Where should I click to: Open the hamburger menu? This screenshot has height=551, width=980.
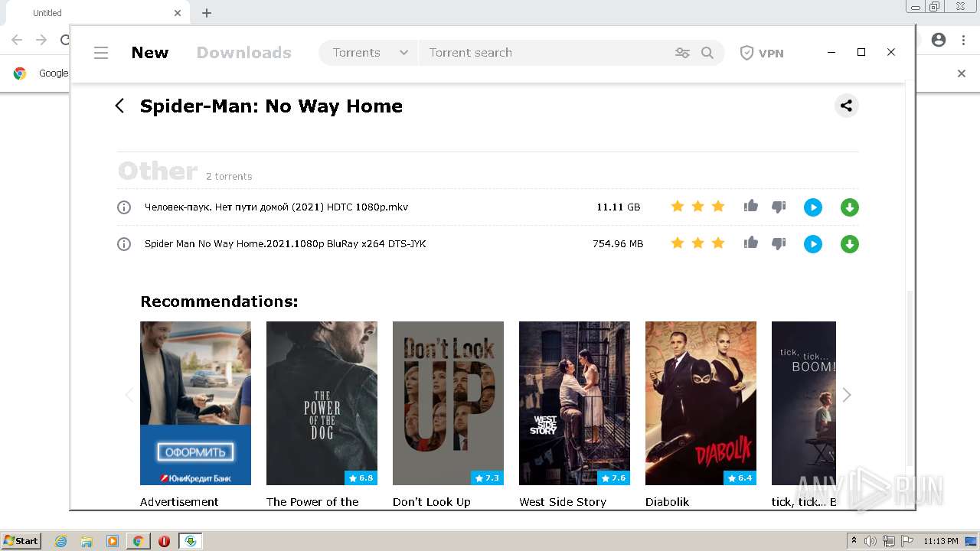(101, 53)
